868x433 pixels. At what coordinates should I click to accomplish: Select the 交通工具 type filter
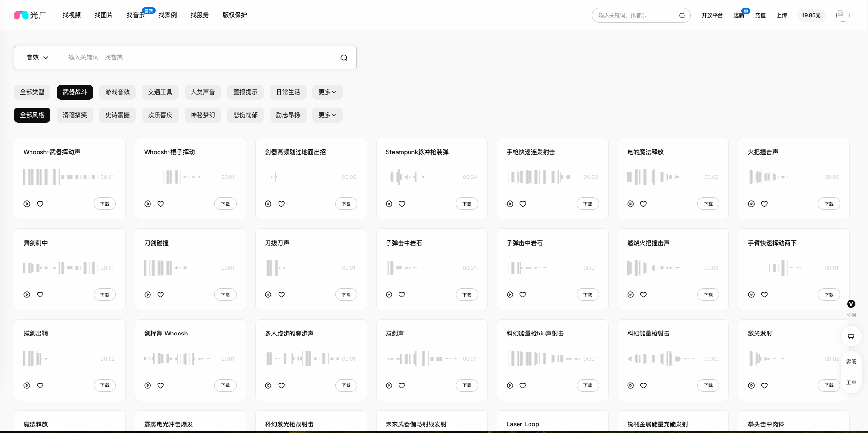[x=160, y=92]
